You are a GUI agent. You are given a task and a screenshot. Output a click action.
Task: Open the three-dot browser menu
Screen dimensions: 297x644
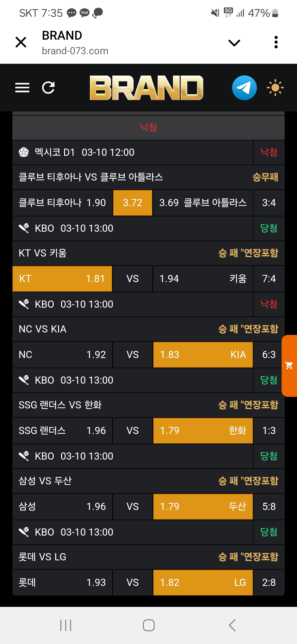pyautogui.click(x=276, y=42)
